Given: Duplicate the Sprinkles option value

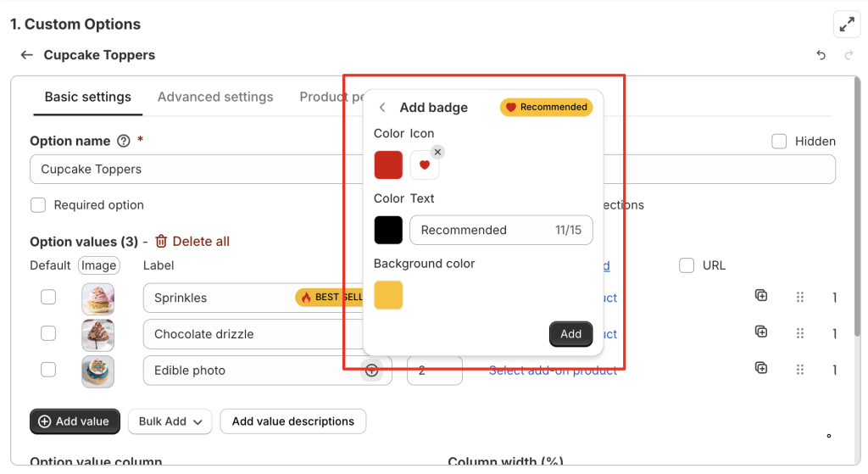Looking at the screenshot, I should click(761, 296).
